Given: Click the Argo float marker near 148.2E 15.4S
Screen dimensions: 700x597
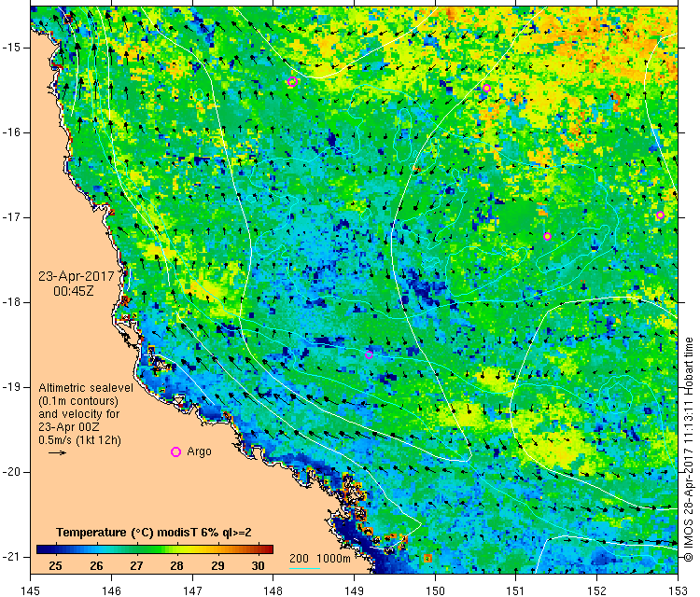Looking at the screenshot, I should point(292,82).
